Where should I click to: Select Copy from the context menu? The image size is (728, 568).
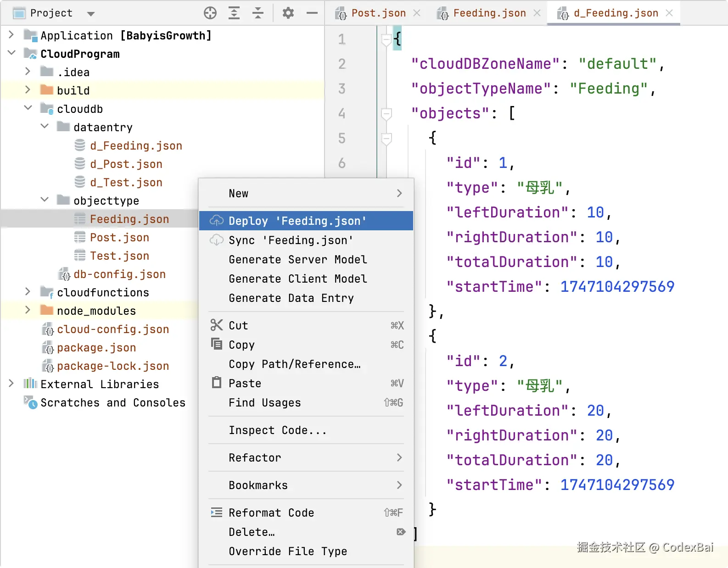pyautogui.click(x=306, y=345)
